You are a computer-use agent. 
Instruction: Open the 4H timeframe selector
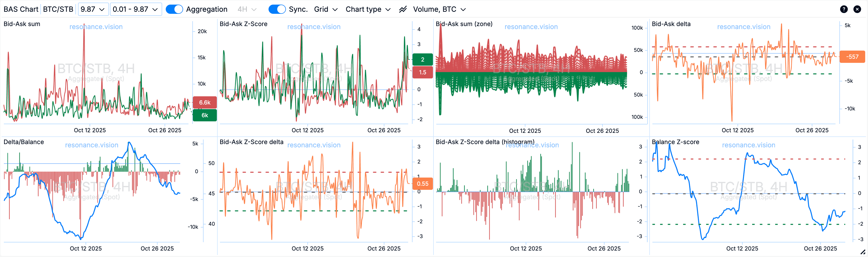247,9
